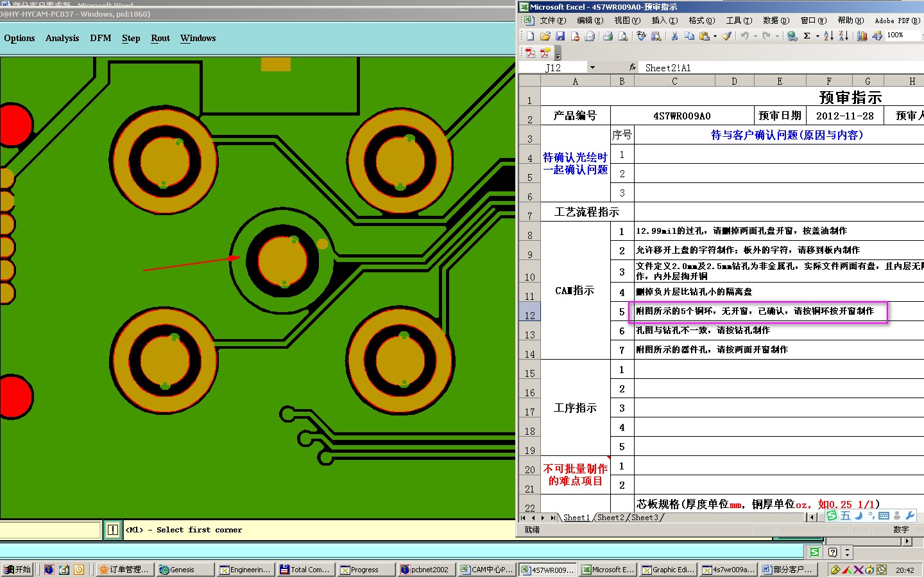Open the Options menu in Genesis
924x578 pixels.
pos(19,38)
